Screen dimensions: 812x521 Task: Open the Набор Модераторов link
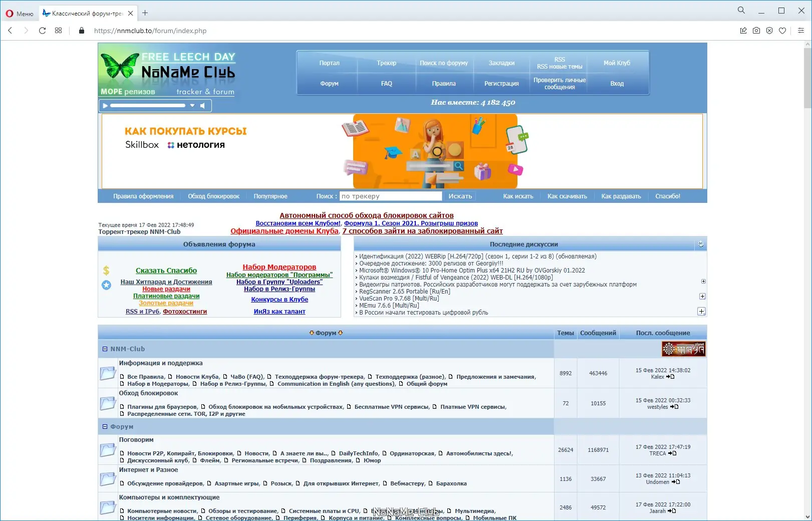[x=280, y=267]
